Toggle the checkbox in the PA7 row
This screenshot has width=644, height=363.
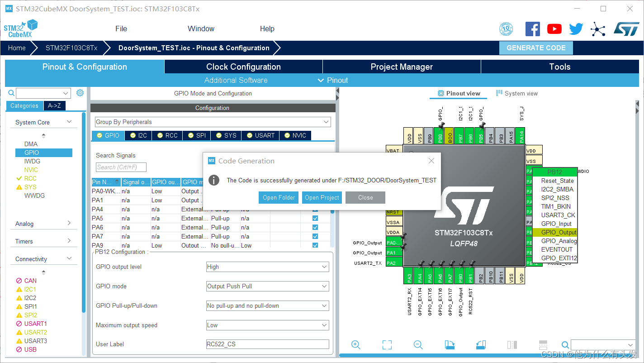315,236
